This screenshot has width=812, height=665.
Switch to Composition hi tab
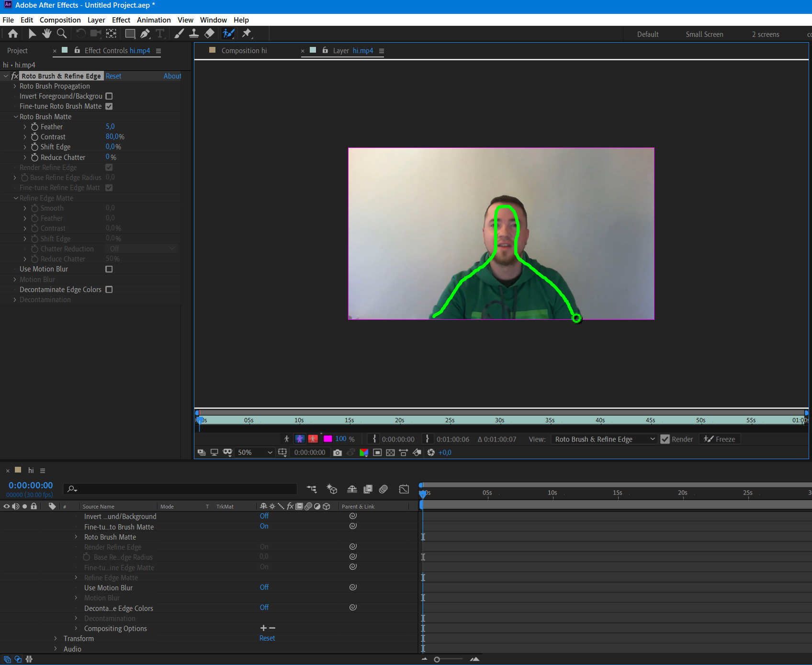[x=244, y=51]
